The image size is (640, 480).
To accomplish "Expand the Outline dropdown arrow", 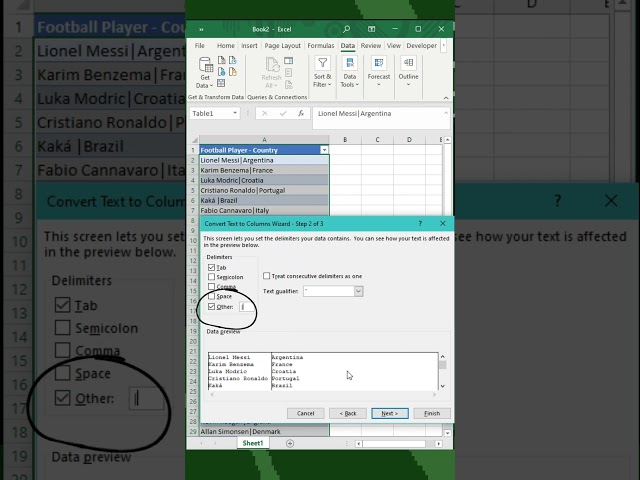I will click(408, 84).
